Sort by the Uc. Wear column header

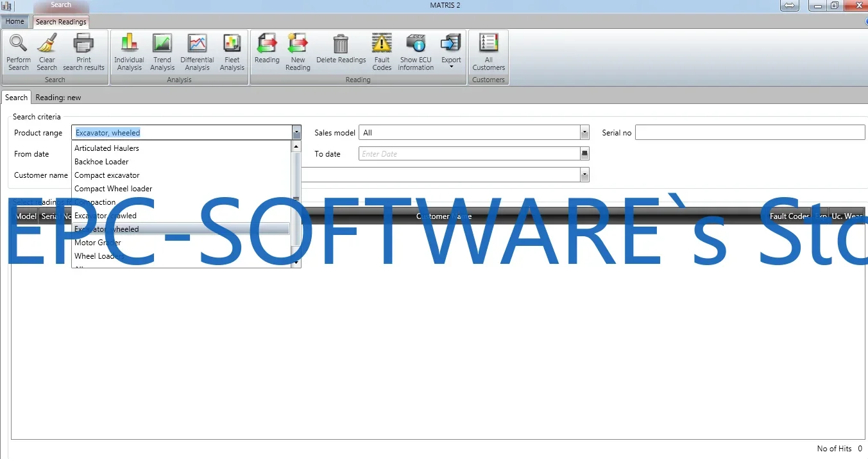pyautogui.click(x=847, y=216)
